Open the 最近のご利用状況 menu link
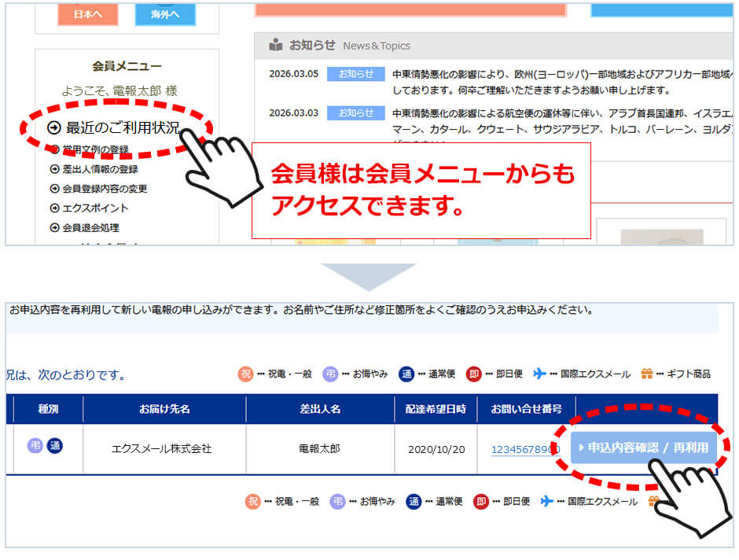 point(122,127)
